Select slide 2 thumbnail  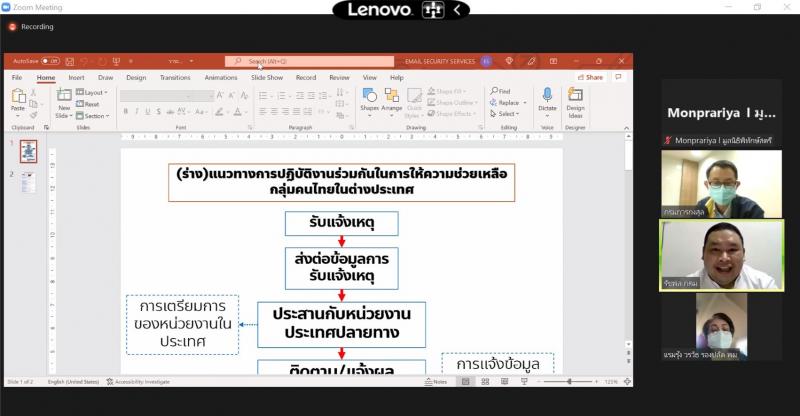point(29,182)
